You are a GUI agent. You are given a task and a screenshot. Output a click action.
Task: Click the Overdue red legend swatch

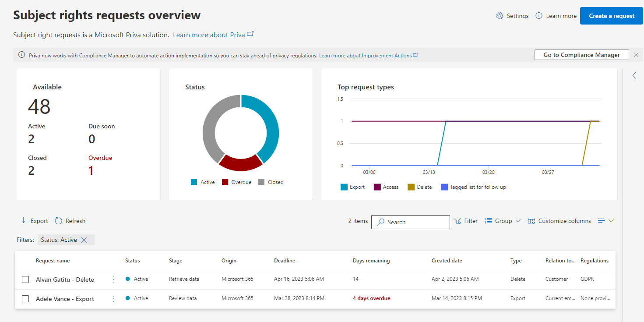[x=225, y=182]
